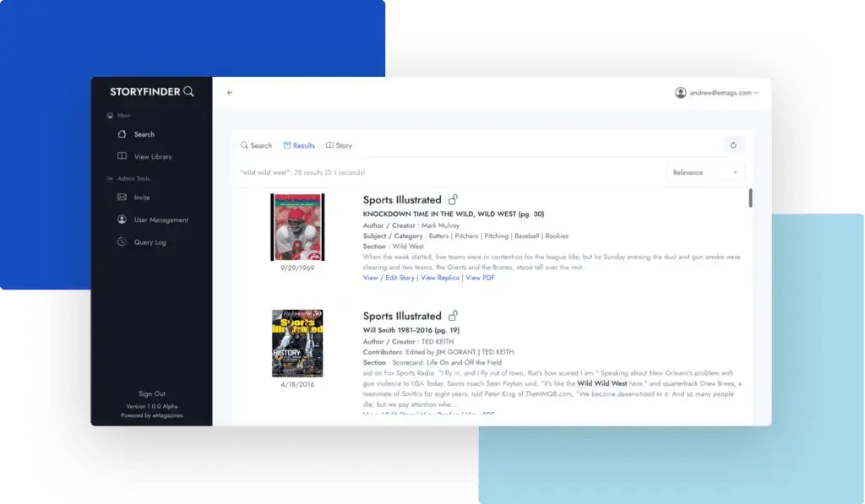Click Edit Story for Knockdown Time result
865x504 pixels.
coord(400,278)
